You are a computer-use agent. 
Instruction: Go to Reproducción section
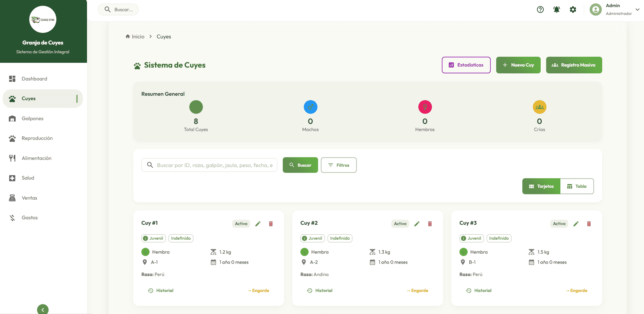tap(37, 138)
